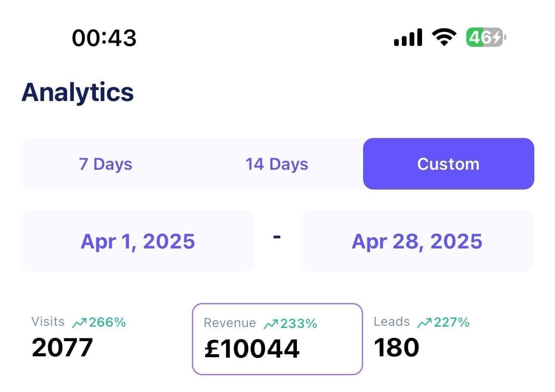Tap the Analytics page heading

pyautogui.click(x=77, y=92)
